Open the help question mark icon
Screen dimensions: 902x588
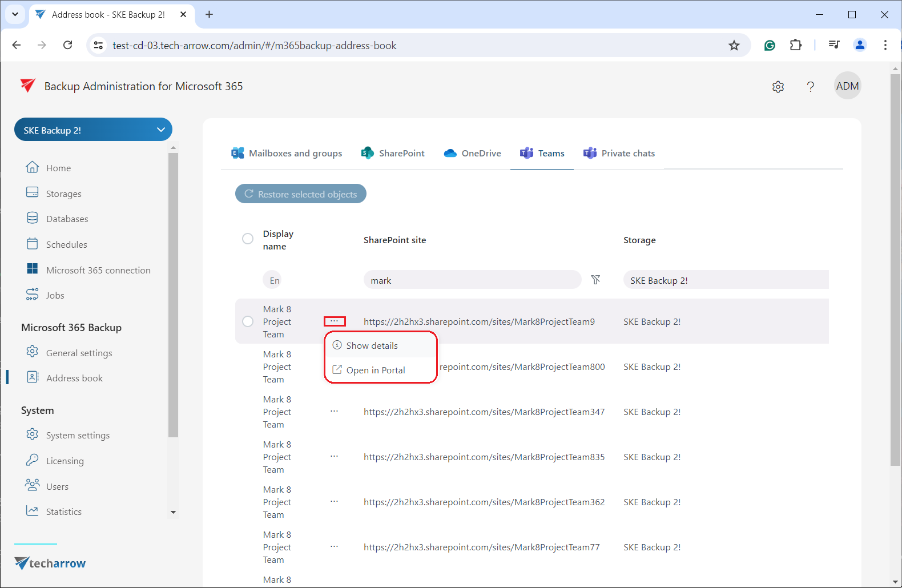coord(810,87)
